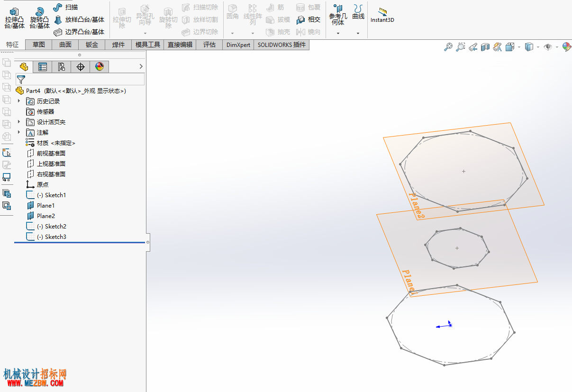Click the rollback bar below Sketch3
Viewport: 572px width, 392px height.
(x=80, y=242)
